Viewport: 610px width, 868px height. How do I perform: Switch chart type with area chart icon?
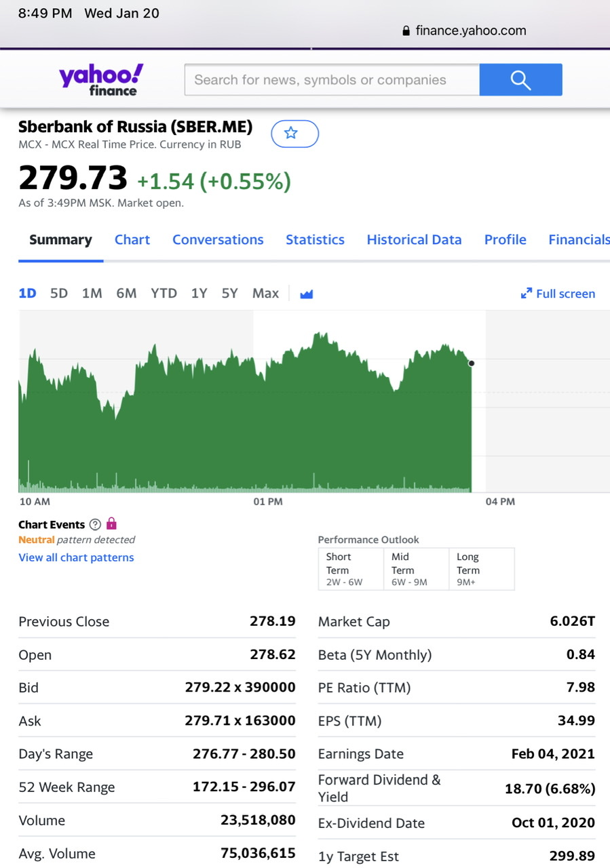[x=306, y=294]
